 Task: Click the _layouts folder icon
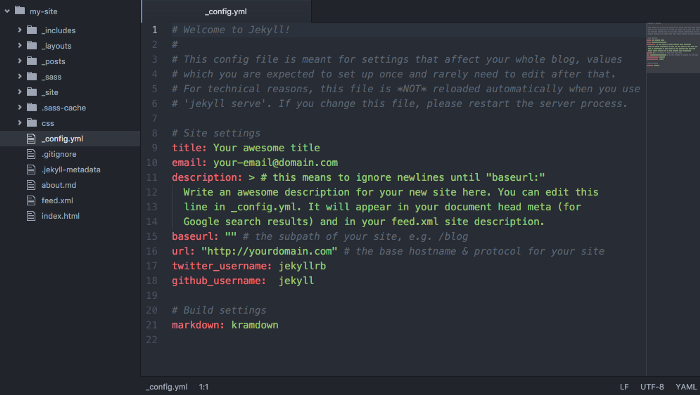[x=32, y=46]
